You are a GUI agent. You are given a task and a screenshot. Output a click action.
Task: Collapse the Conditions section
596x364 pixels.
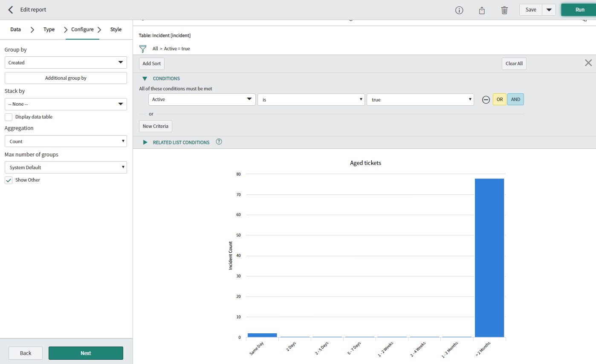(x=145, y=78)
